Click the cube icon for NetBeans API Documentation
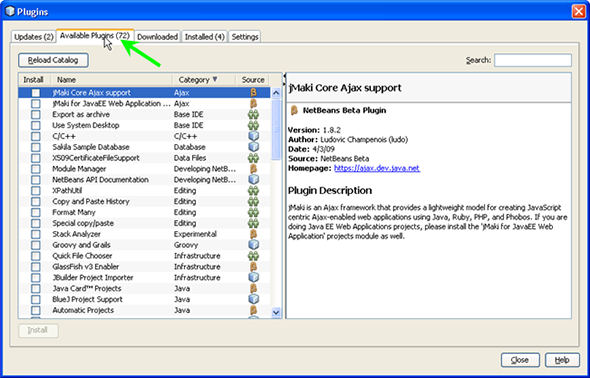The width and height of the screenshot is (590, 378). pyautogui.click(x=254, y=180)
